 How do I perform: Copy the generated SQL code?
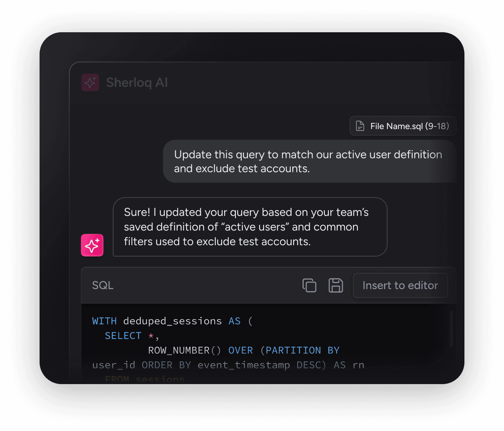310,286
